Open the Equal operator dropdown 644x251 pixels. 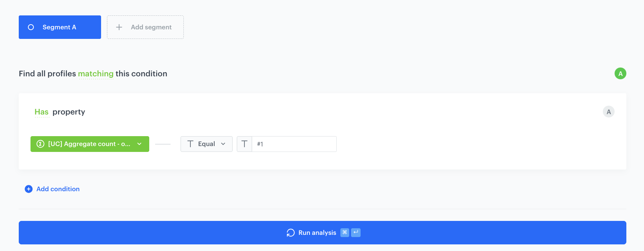pyautogui.click(x=206, y=144)
